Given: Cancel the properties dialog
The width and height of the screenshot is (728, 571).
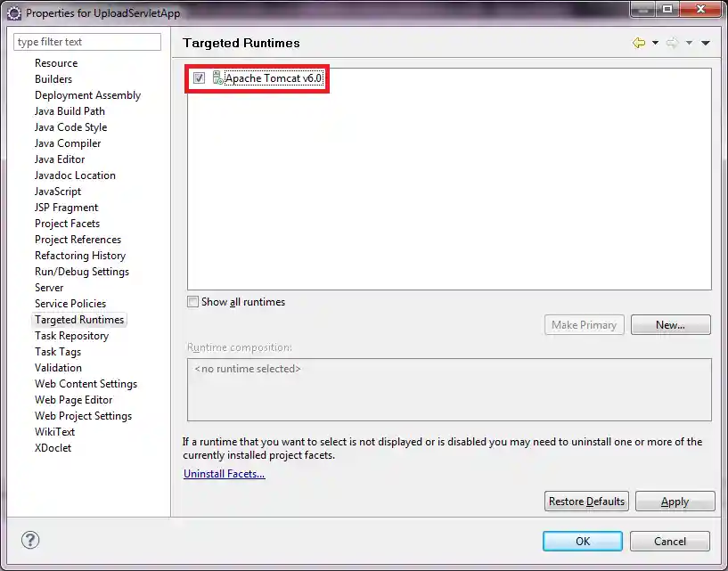Looking at the screenshot, I should [669, 541].
